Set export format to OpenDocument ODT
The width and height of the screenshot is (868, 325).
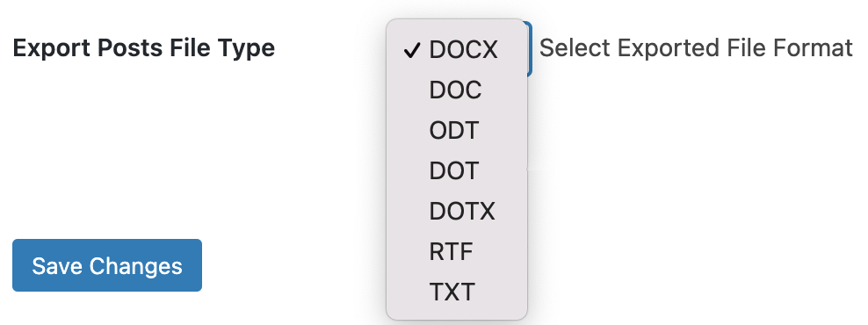click(457, 131)
